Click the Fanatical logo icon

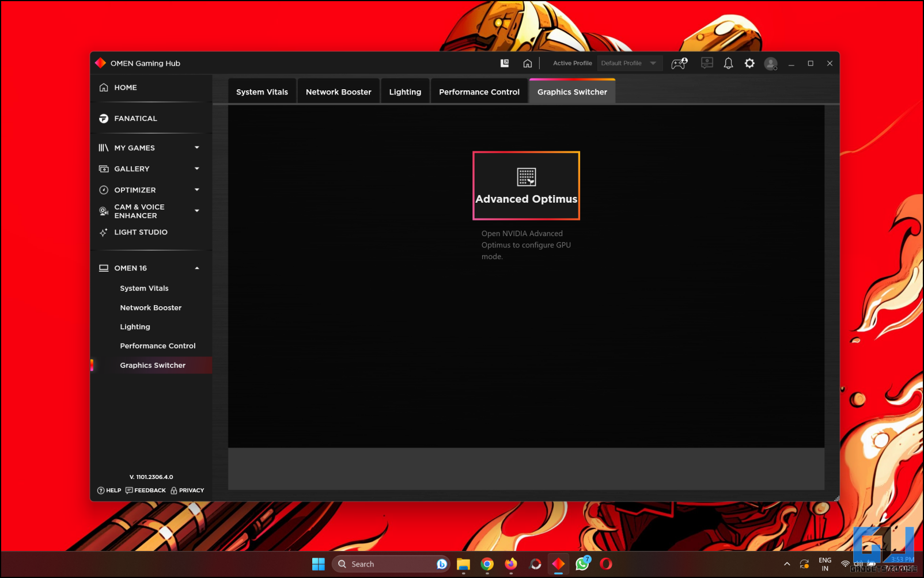click(104, 119)
